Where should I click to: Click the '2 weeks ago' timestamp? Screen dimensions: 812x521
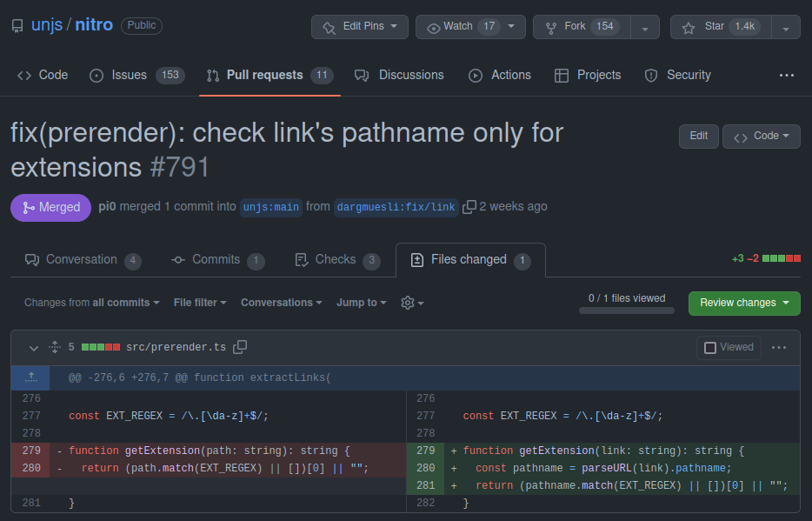click(x=513, y=207)
